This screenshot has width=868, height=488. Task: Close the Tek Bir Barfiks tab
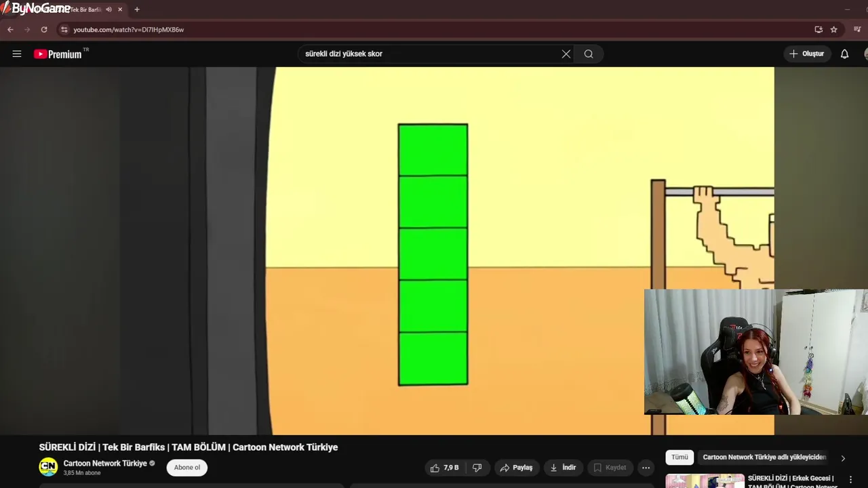click(x=120, y=9)
